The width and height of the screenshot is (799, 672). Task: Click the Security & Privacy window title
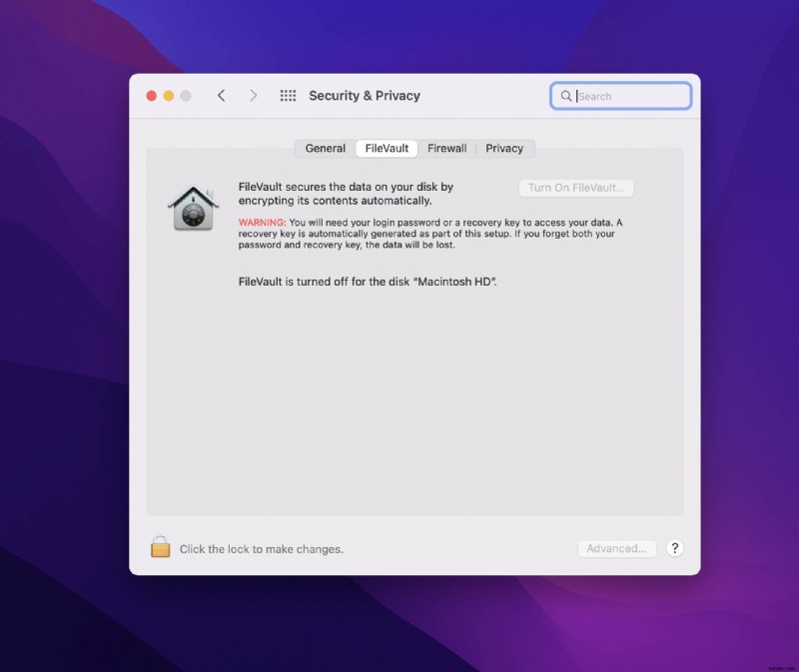tap(366, 95)
